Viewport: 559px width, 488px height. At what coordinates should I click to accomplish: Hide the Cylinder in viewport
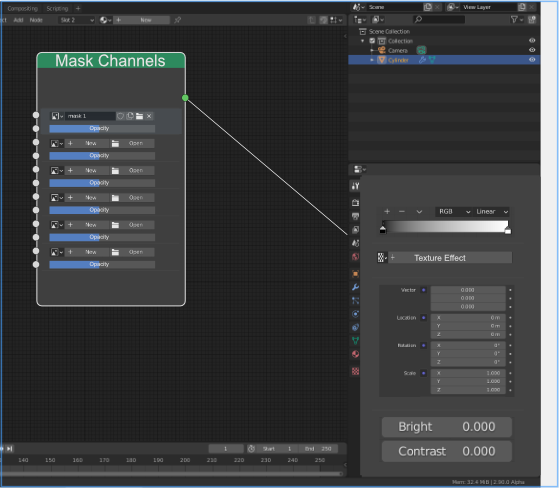532,60
